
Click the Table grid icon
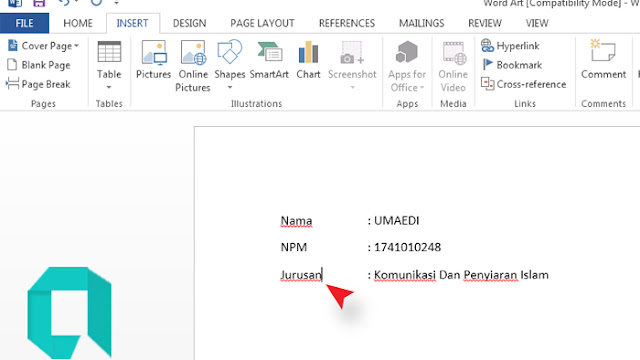click(x=109, y=53)
